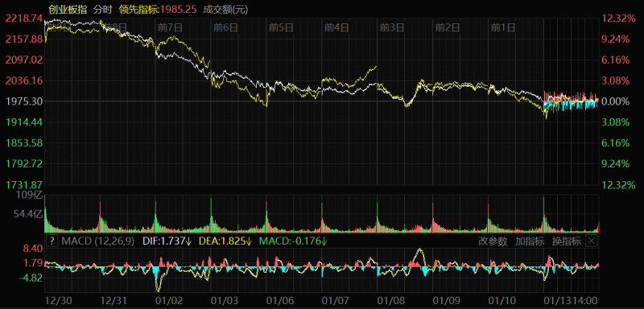
Task: Click the 成交额(元) label
Action: (x=225, y=9)
